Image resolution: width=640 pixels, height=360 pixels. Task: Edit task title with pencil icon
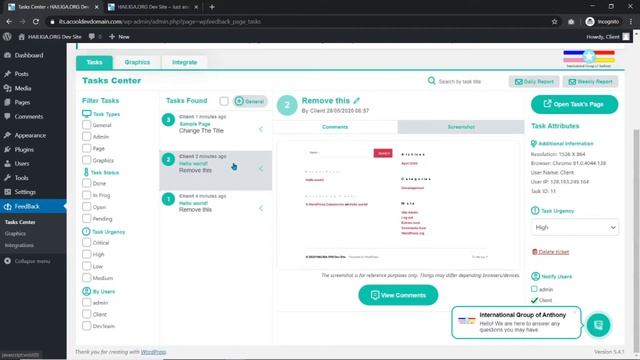click(x=357, y=100)
